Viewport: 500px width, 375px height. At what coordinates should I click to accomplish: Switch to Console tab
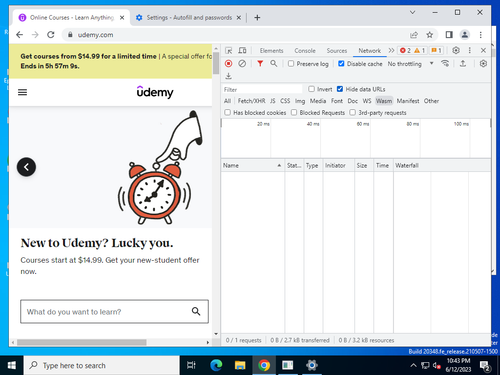pyautogui.click(x=305, y=51)
